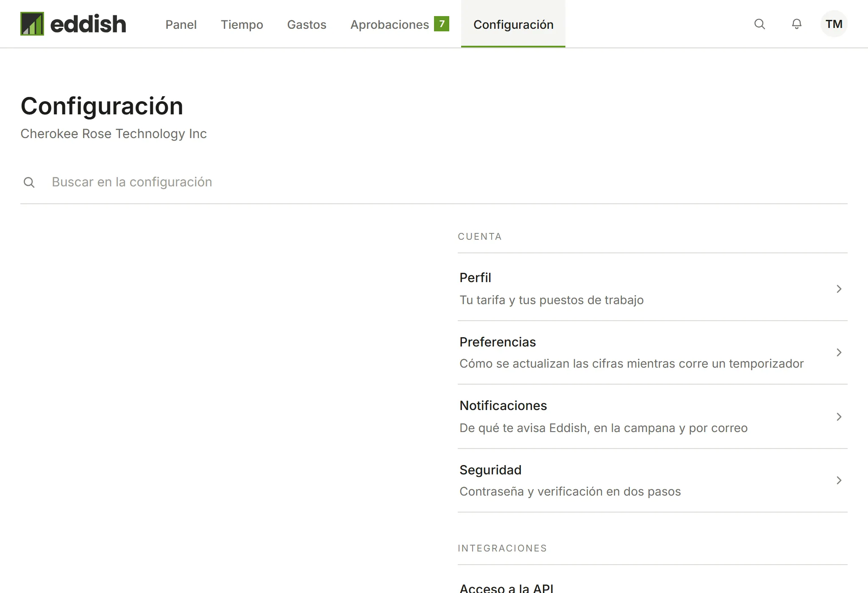Switch to the Tiempo tab
Viewport: 868px width, 593px height.
[242, 24]
